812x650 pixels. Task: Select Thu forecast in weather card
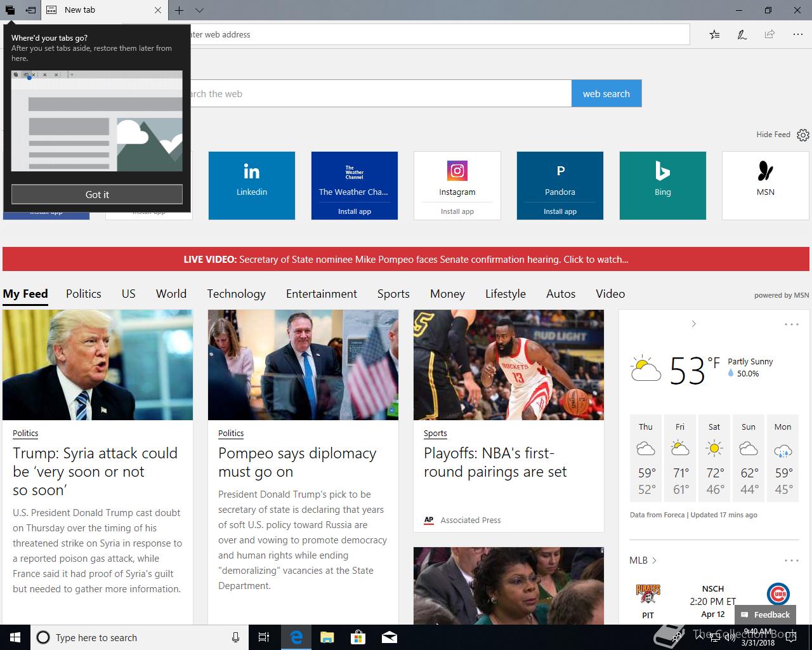(646, 459)
